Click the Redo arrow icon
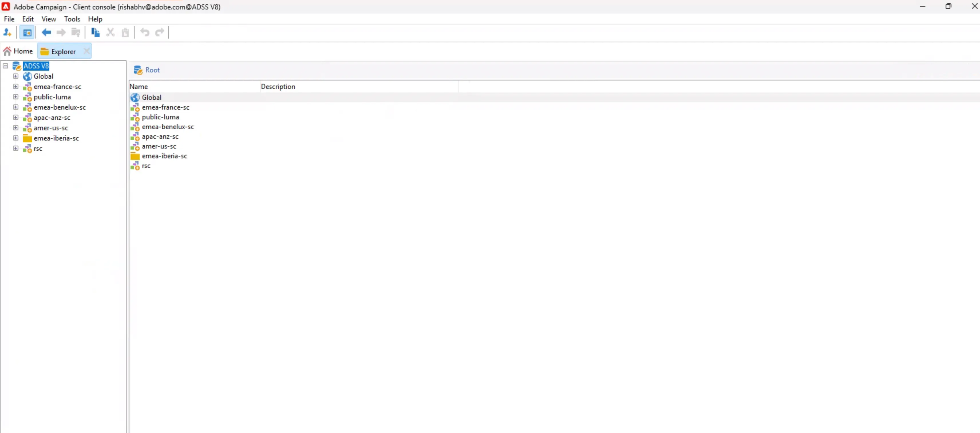980x433 pixels. click(x=160, y=32)
